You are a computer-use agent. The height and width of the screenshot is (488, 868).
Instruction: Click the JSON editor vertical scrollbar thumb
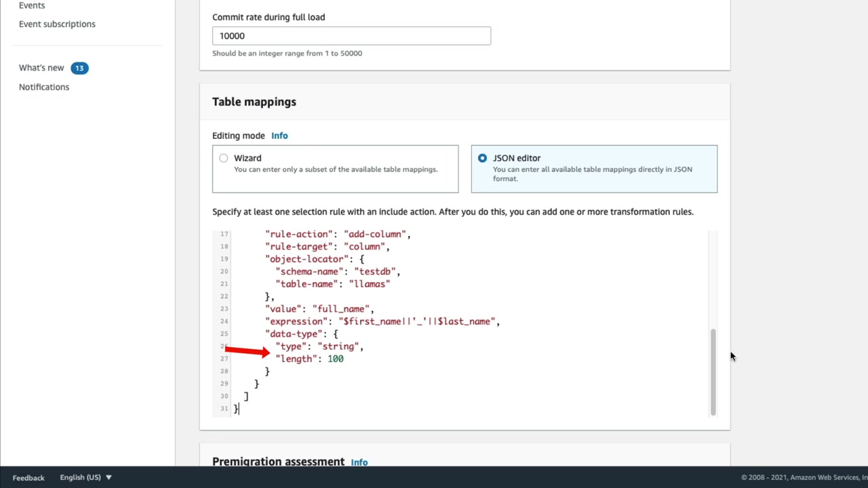click(x=713, y=371)
